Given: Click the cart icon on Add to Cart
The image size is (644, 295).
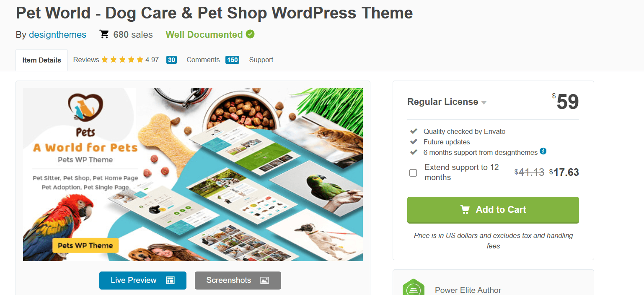Looking at the screenshot, I should (465, 209).
